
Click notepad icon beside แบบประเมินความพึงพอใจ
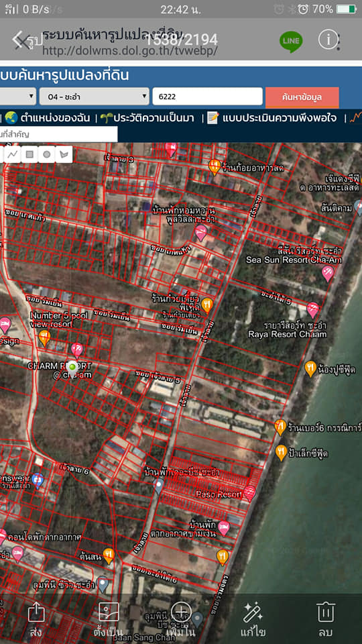213,118
